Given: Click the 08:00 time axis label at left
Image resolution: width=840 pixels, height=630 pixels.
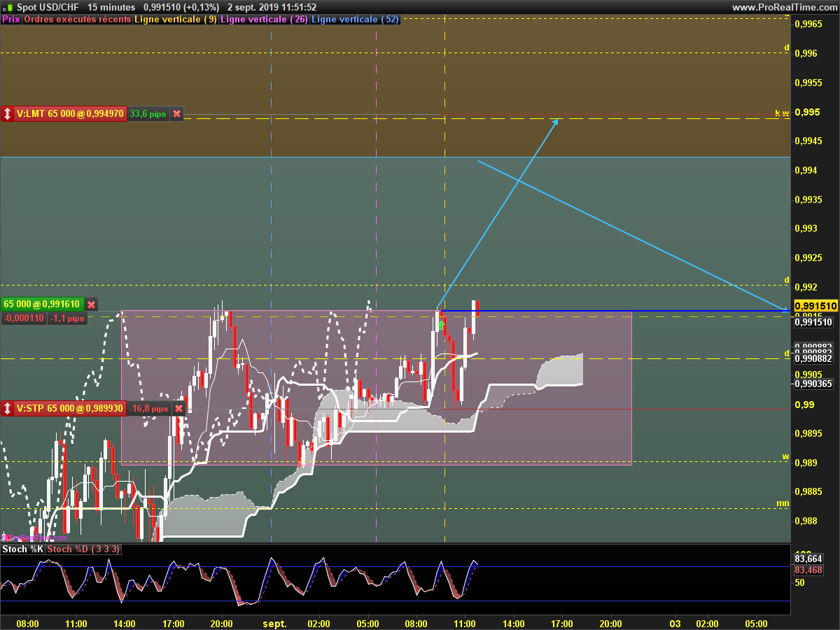Looking at the screenshot, I should (x=27, y=623).
